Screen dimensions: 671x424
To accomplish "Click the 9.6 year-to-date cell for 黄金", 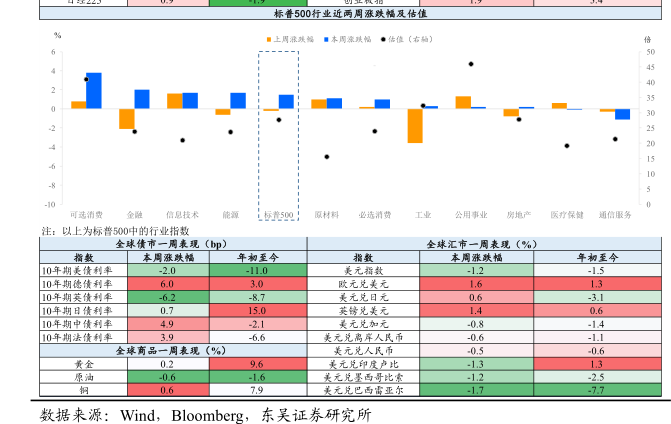I will [x=258, y=364].
